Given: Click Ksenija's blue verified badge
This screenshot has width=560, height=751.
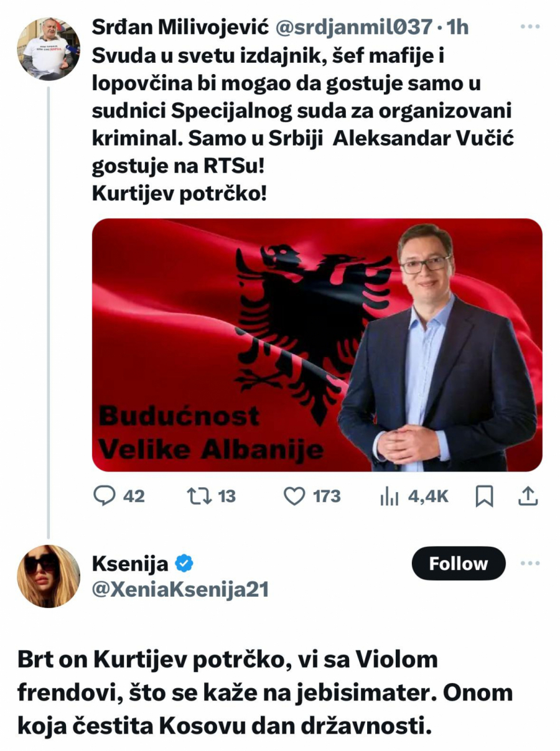Looking at the screenshot, I should tap(184, 564).
